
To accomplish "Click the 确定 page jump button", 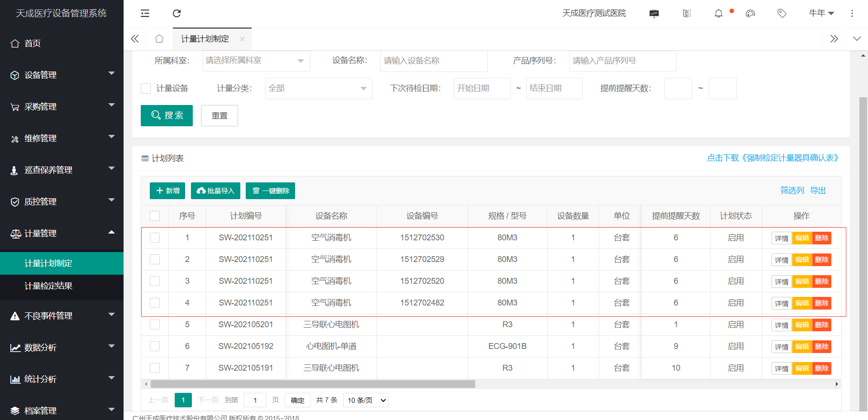I will click(297, 400).
